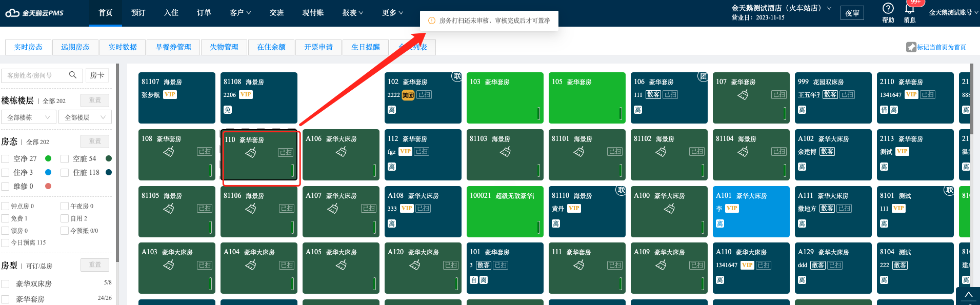Click the broom icon on room A106
The width and height of the screenshot is (980, 305).
coord(341,152)
